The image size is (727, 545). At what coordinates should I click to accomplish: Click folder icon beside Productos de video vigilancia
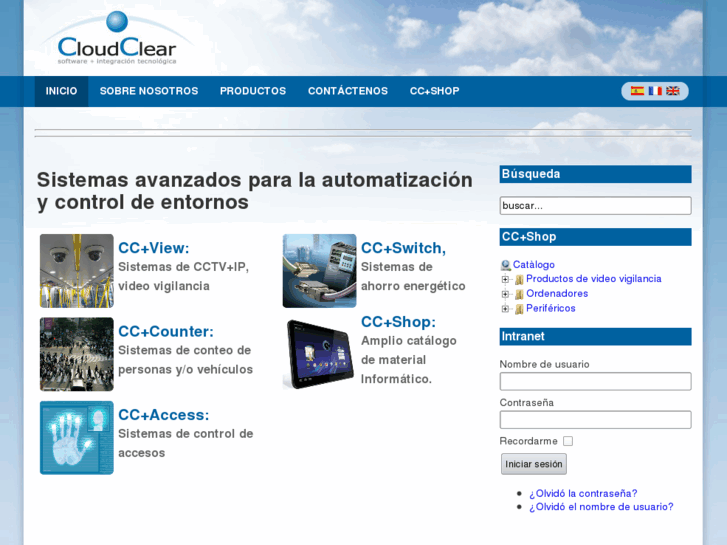coord(519,279)
